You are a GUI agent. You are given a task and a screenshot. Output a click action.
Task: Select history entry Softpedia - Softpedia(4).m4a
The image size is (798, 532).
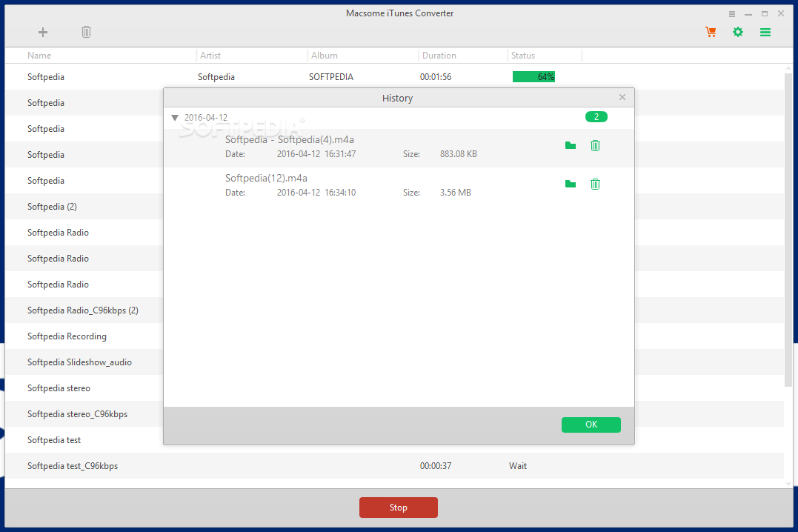pos(399,147)
